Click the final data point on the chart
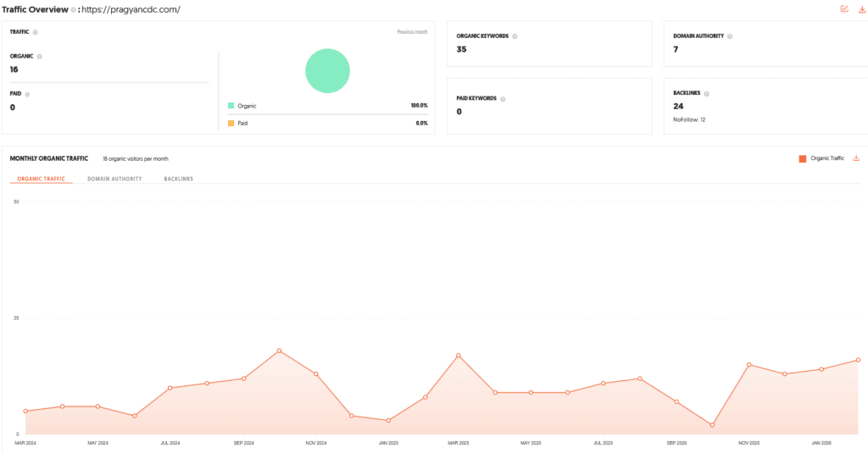The height and width of the screenshot is (453, 868). [858, 360]
